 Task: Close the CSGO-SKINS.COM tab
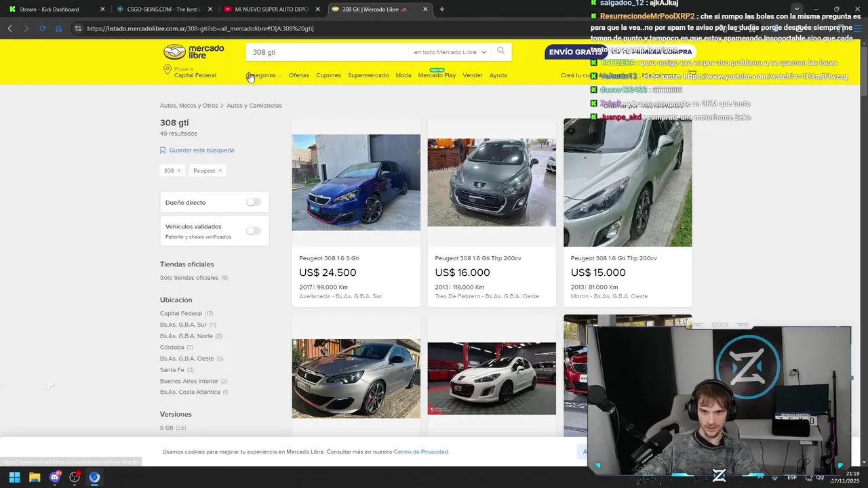(210, 9)
